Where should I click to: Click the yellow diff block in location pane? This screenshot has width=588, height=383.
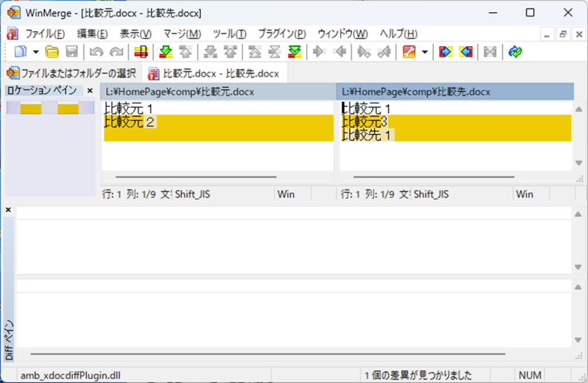point(30,109)
